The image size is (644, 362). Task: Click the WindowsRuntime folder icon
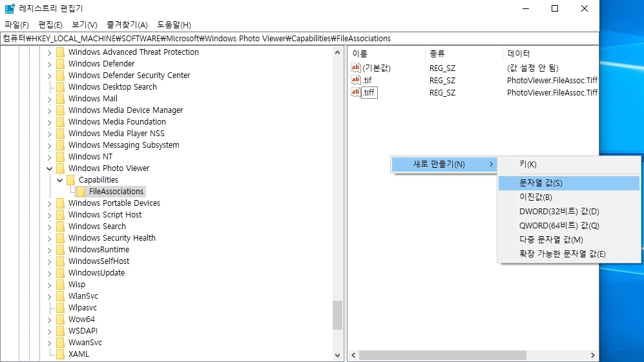click(x=60, y=250)
